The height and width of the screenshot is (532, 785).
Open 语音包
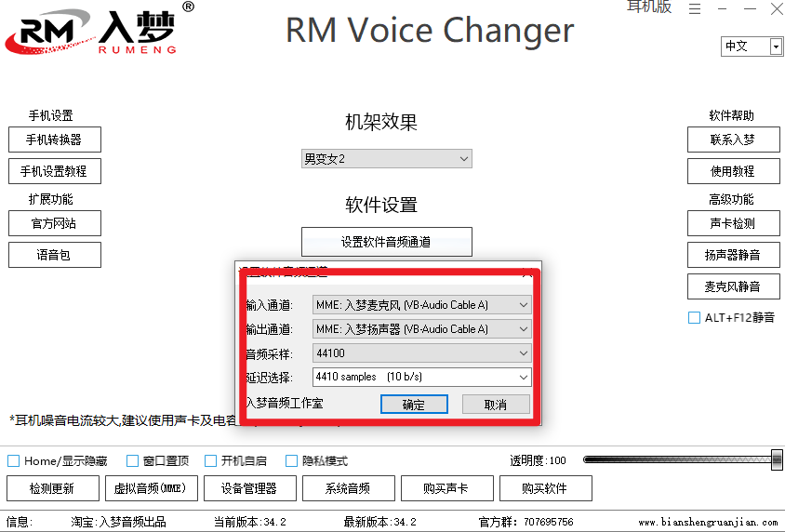tap(55, 255)
